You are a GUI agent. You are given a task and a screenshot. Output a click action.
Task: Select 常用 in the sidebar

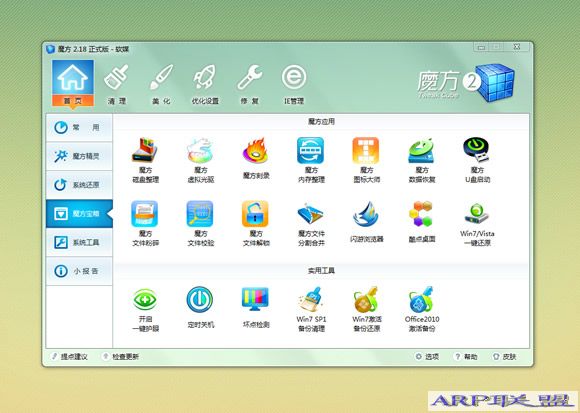[x=79, y=128]
